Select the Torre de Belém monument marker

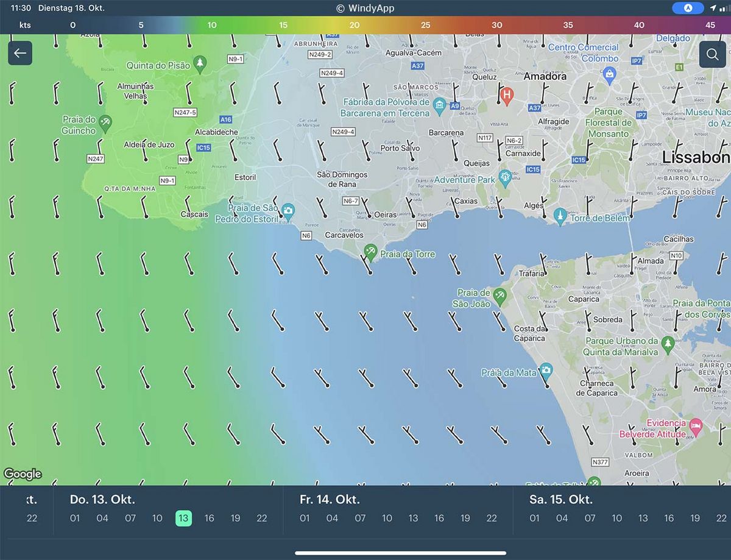tap(560, 215)
